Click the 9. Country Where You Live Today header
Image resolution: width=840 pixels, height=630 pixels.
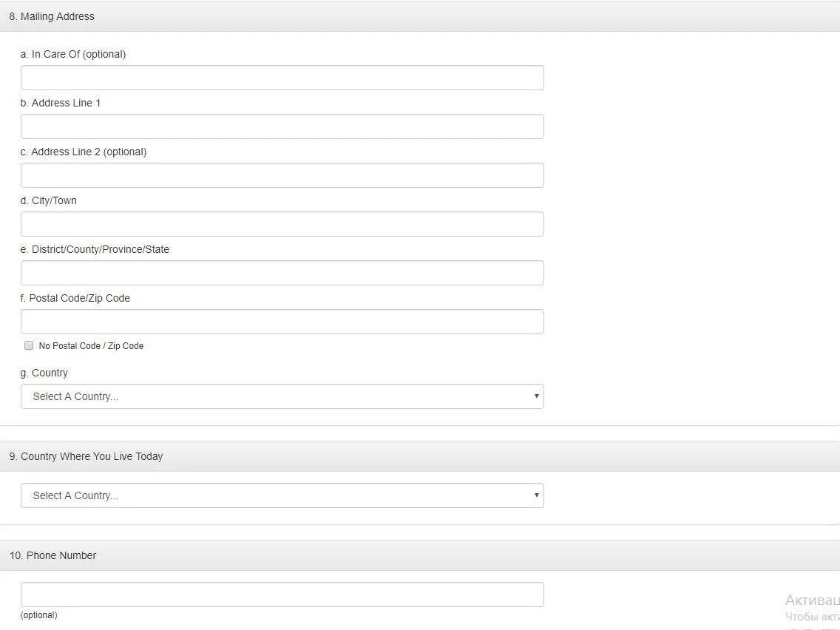tap(86, 456)
